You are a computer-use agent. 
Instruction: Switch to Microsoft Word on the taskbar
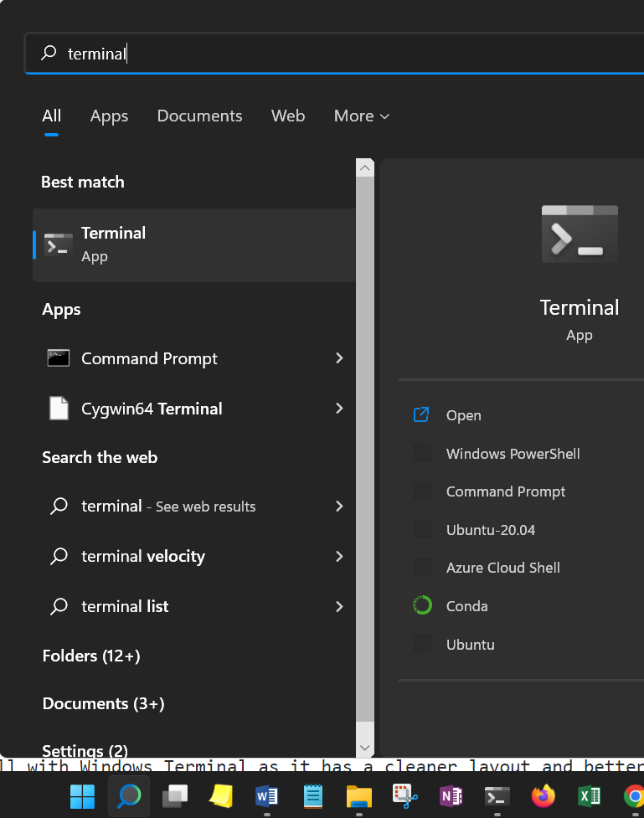point(266,796)
